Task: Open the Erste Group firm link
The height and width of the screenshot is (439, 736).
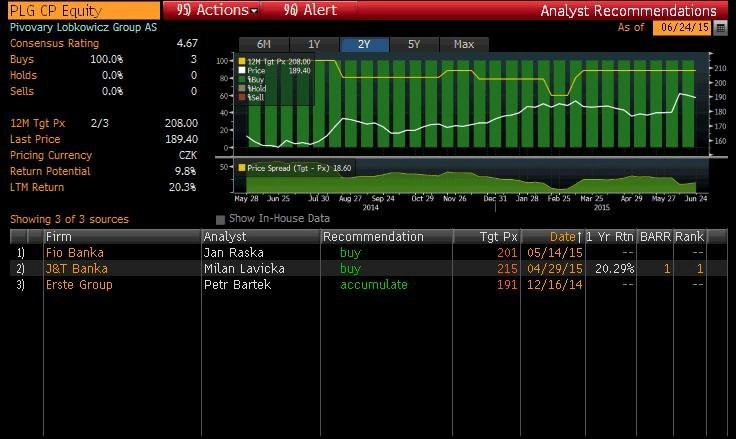Action: coord(79,285)
